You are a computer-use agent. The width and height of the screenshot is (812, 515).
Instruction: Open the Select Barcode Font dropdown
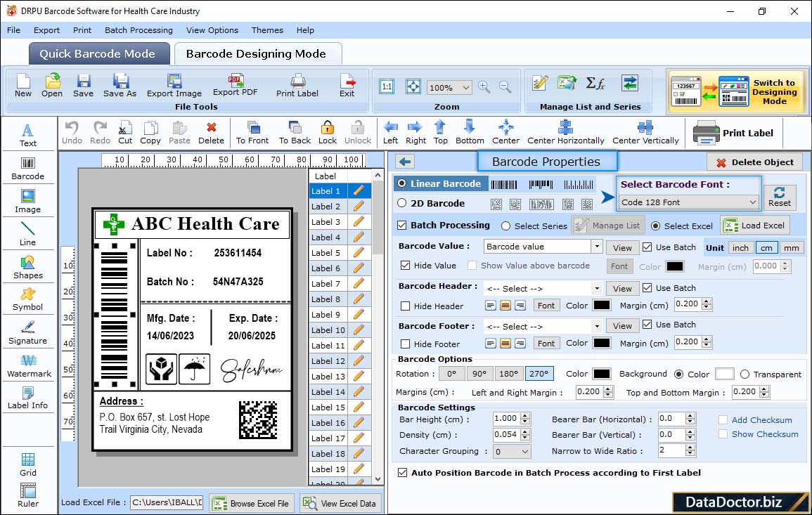pyautogui.click(x=689, y=202)
